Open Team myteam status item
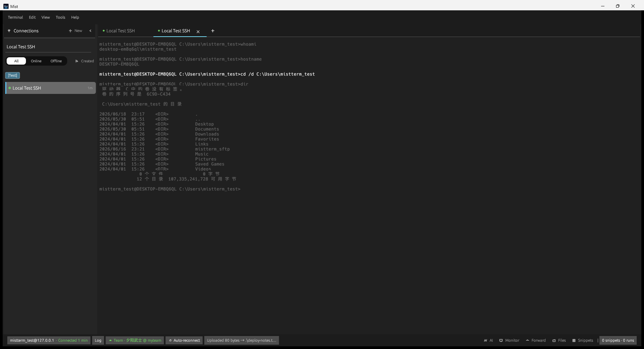644x349 pixels. point(135,340)
